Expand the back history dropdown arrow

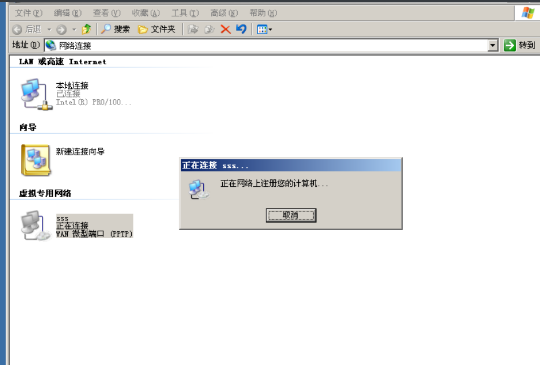pyautogui.click(x=49, y=29)
